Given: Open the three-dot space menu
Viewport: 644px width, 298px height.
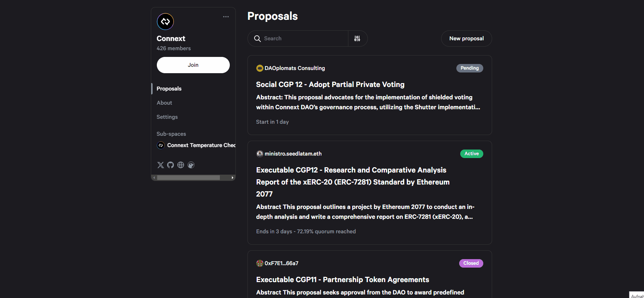Looking at the screenshot, I should click(226, 17).
